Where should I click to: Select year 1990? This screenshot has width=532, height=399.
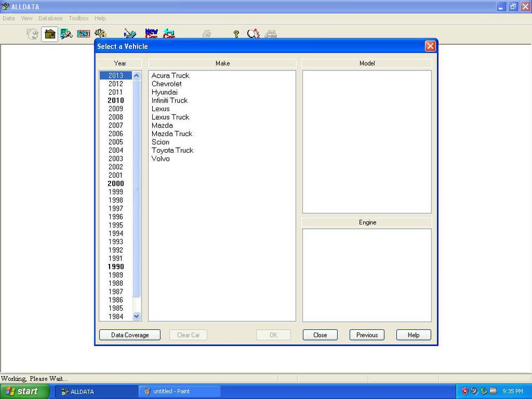click(x=115, y=267)
